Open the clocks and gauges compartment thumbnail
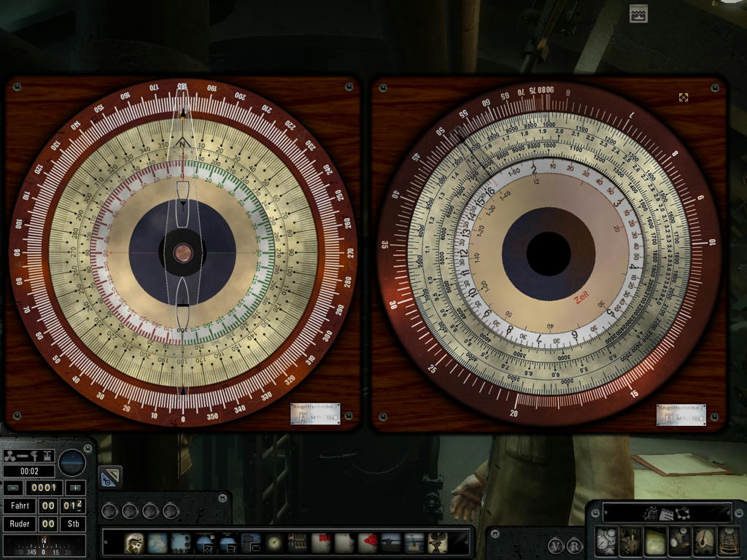This screenshot has width=747, height=560. (606, 540)
